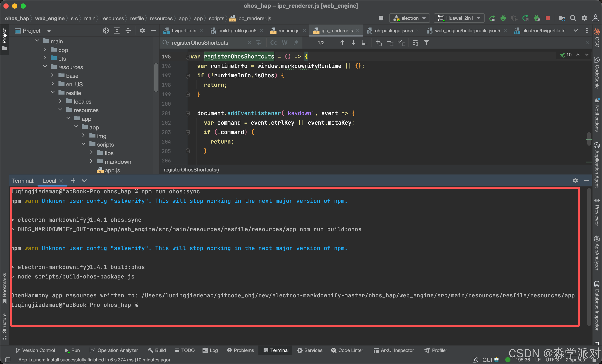Switch to build-profile.json5 editor tab
This screenshot has width=602, height=364.
click(x=237, y=31)
